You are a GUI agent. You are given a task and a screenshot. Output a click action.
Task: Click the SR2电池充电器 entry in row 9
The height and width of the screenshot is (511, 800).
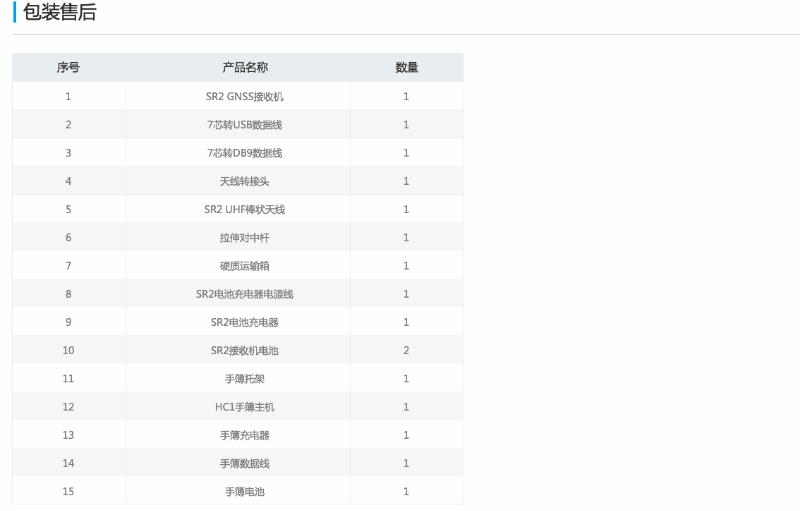(245, 322)
